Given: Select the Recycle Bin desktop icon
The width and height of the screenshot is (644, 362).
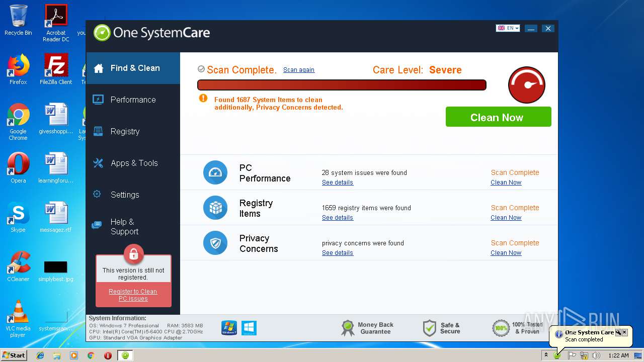Looking at the screenshot, I should click(x=18, y=20).
